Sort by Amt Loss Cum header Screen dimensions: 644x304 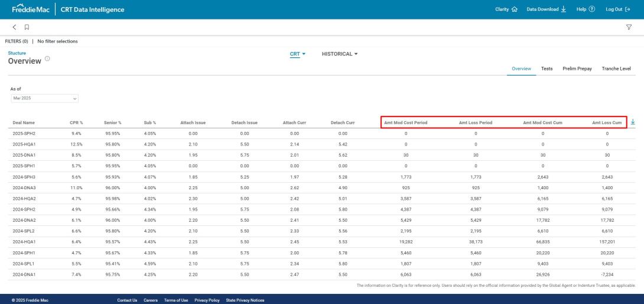tap(607, 122)
